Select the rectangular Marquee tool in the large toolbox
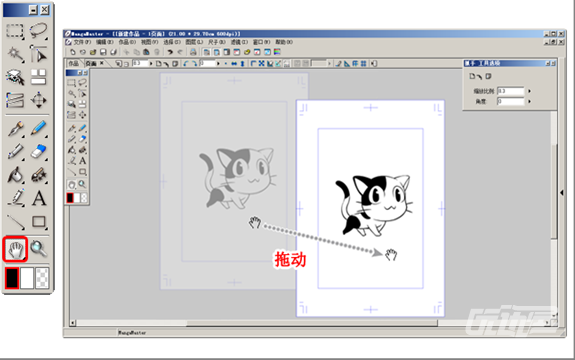This screenshot has width=575, height=360. (15, 31)
